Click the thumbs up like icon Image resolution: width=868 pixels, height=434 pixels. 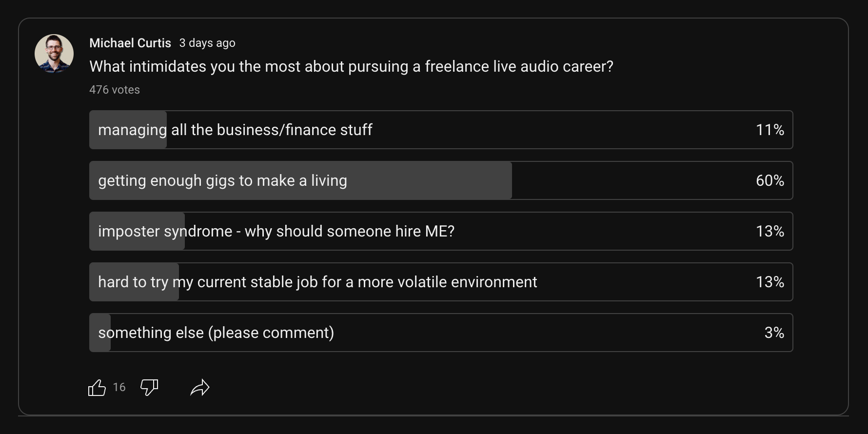(x=97, y=388)
